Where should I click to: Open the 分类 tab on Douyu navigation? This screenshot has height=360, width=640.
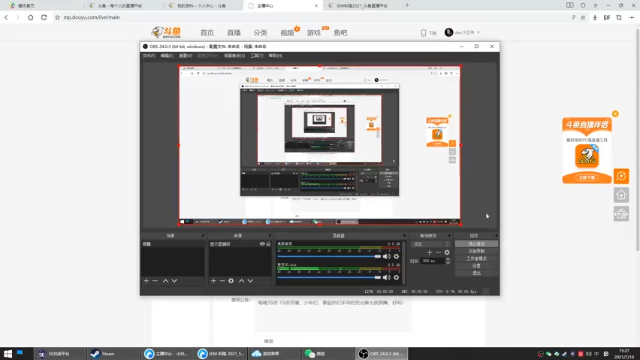260,33
